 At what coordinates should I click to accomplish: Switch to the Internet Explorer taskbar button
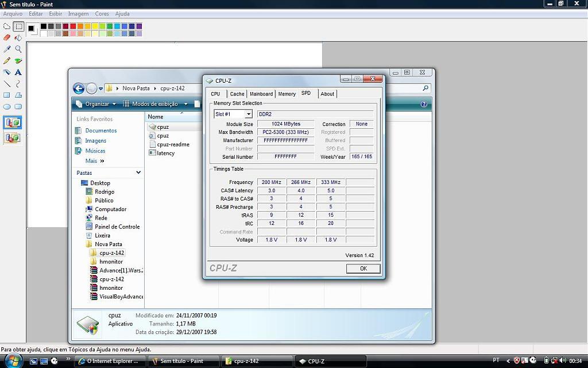(109, 361)
